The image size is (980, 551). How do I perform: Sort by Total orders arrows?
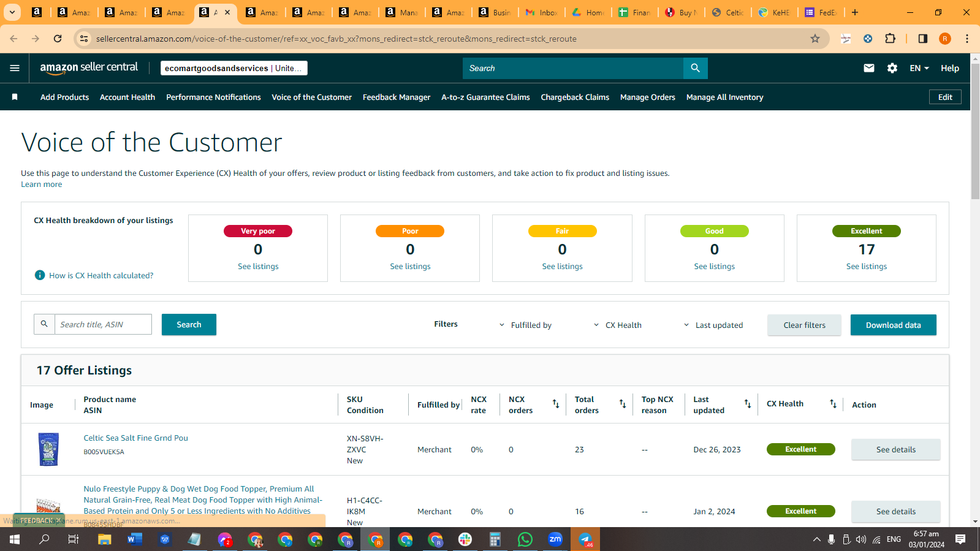pyautogui.click(x=623, y=404)
